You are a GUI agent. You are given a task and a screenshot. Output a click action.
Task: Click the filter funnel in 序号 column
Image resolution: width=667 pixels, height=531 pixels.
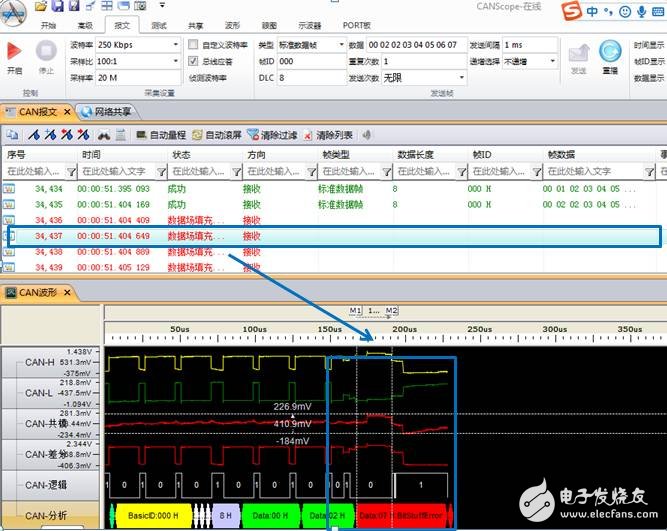pyautogui.click(x=71, y=171)
